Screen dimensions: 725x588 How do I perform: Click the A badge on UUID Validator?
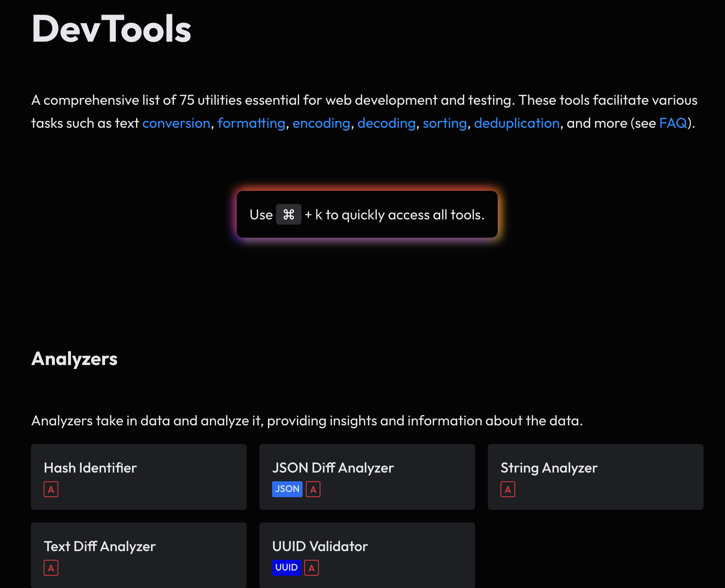tap(312, 568)
